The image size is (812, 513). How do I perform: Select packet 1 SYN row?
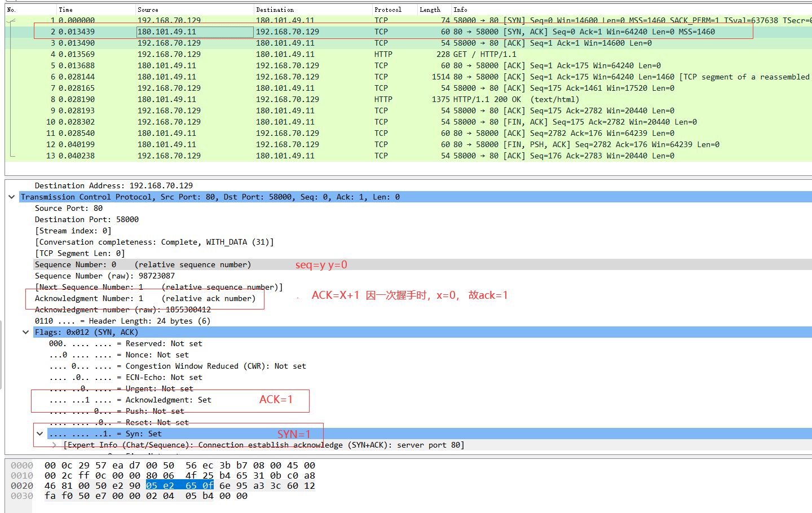pos(282,20)
